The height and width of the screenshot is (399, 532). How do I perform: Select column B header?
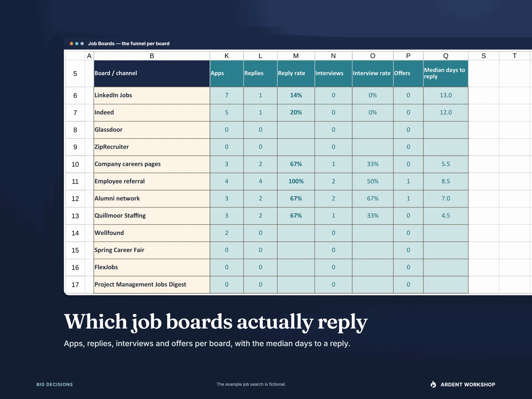coord(152,56)
